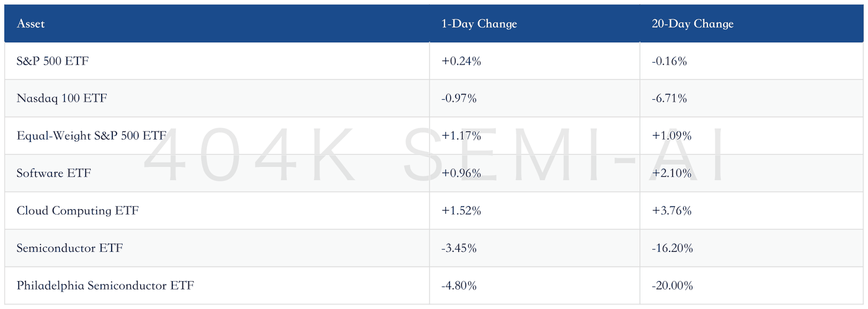
Task: Click the -0.16% S&P 20-day value
Action: pos(670,61)
